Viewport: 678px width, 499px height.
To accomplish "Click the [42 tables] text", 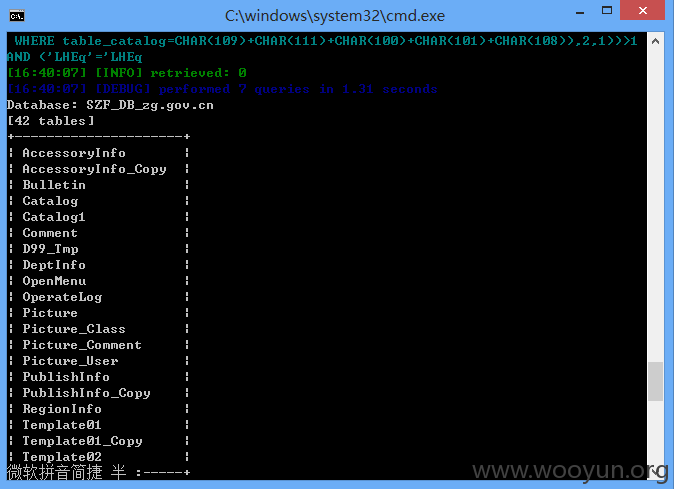I will 51,121.
